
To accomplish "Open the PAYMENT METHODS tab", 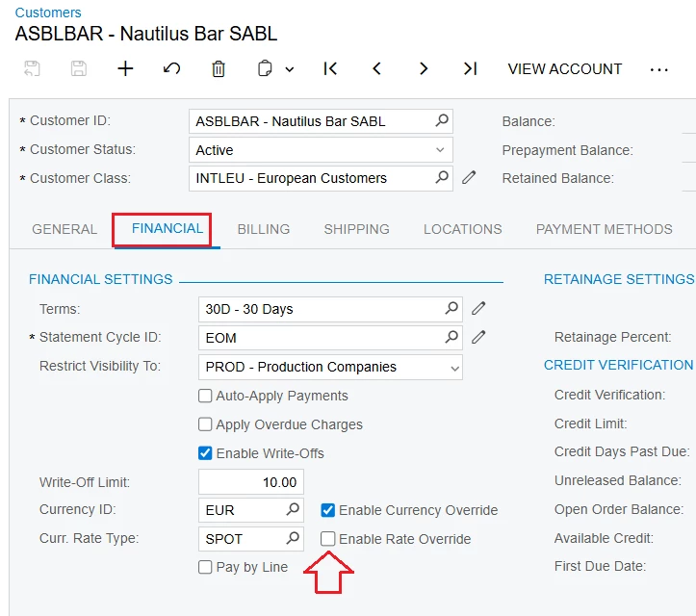I will (x=605, y=229).
